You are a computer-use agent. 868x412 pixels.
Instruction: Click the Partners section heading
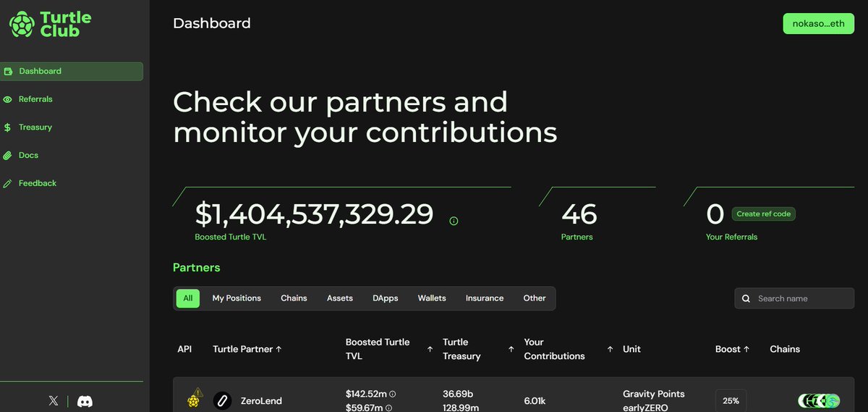point(196,267)
